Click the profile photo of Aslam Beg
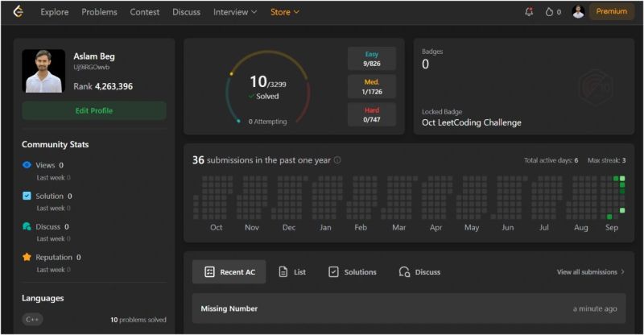Viewport: 644px width, 335px height. 43,71
